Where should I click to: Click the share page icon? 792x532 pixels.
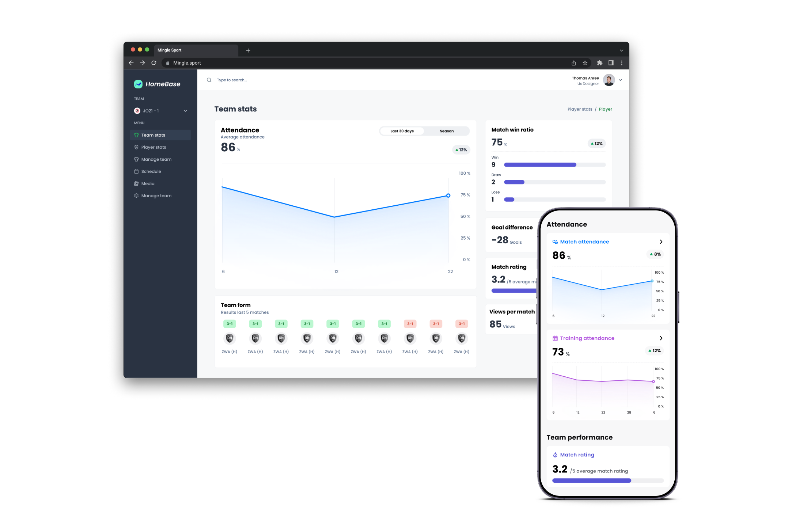[x=574, y=63]
